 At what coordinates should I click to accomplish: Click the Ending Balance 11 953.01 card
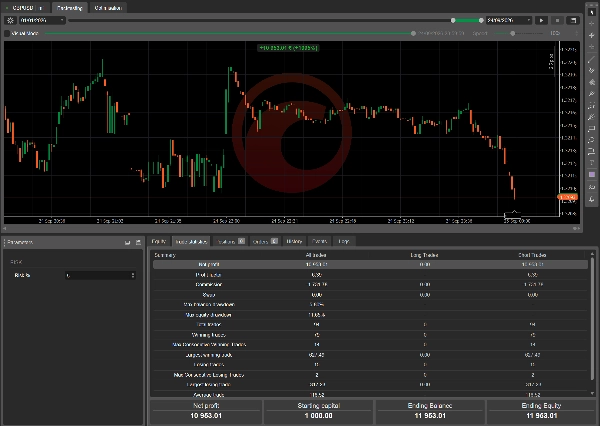(430, 411)
